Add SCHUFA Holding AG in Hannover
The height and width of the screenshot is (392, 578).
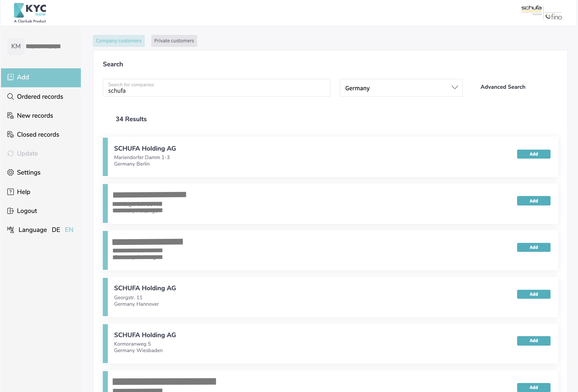click(x=534, y=294)
